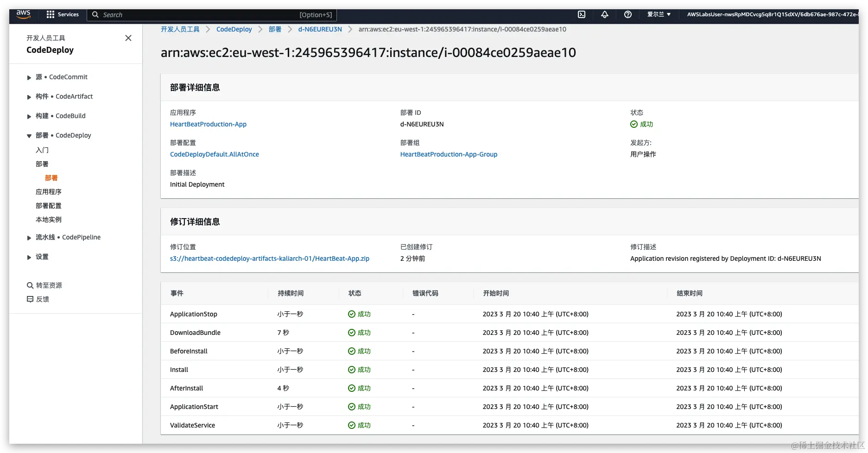Image resolution: width=868 pixels, height=453 pixels.
Task: Expand the 流水线 CodePipeline section
Action: [x=29, y=238]
